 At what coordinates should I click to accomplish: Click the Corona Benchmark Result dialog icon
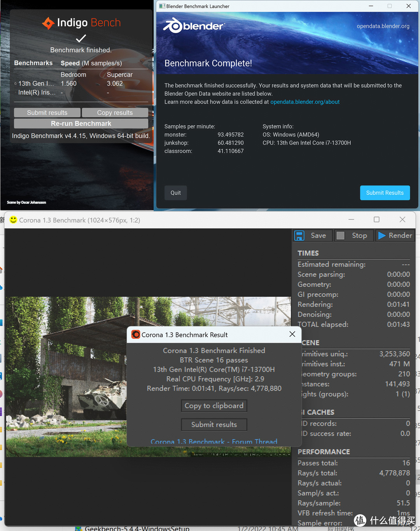[136, 335]
